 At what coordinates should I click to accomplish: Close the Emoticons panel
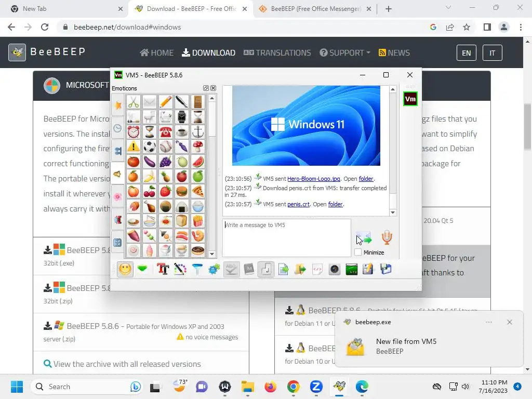coord(213,88)
